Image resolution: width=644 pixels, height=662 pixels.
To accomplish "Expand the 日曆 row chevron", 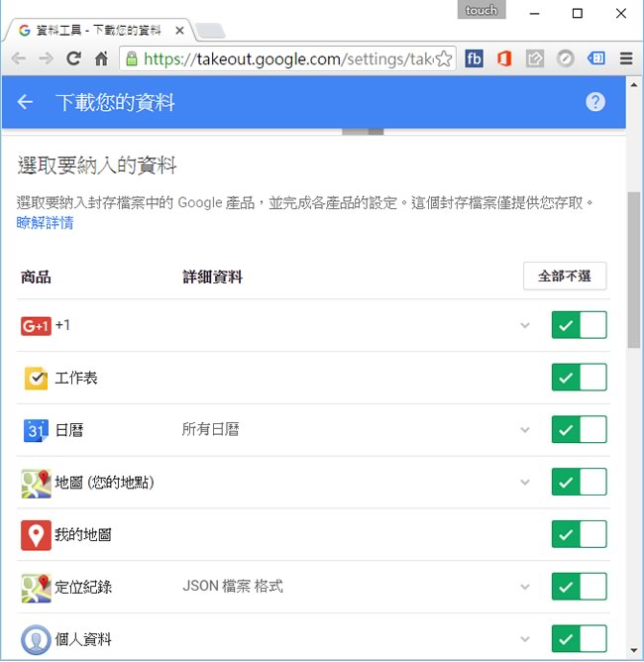I will coord(525,430).
